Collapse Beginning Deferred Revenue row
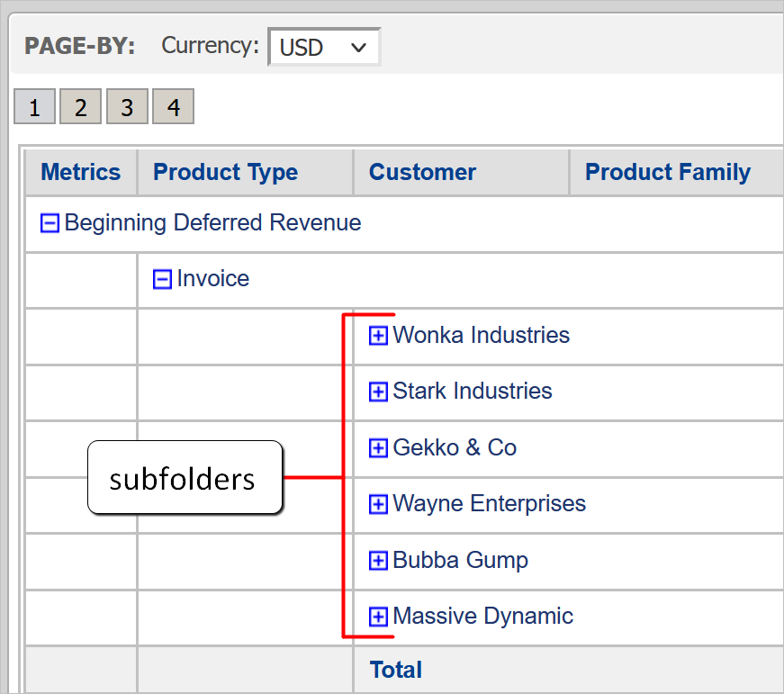Screen dimensions: 784x694 (x=50, y=223)
